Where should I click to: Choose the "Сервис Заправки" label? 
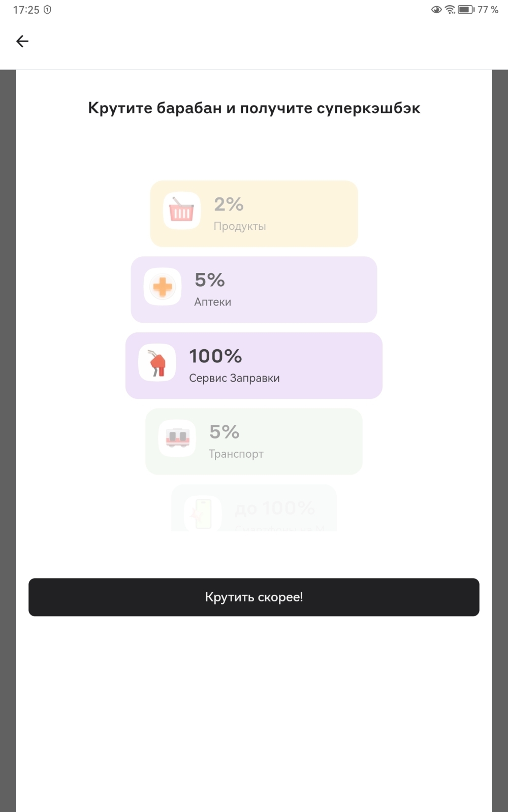coord(234,378)
